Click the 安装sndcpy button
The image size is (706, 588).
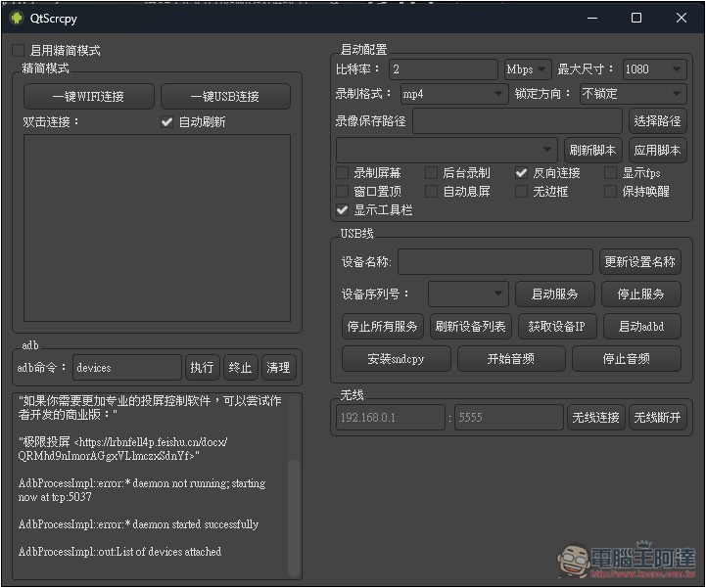click(x=397, y=358)
